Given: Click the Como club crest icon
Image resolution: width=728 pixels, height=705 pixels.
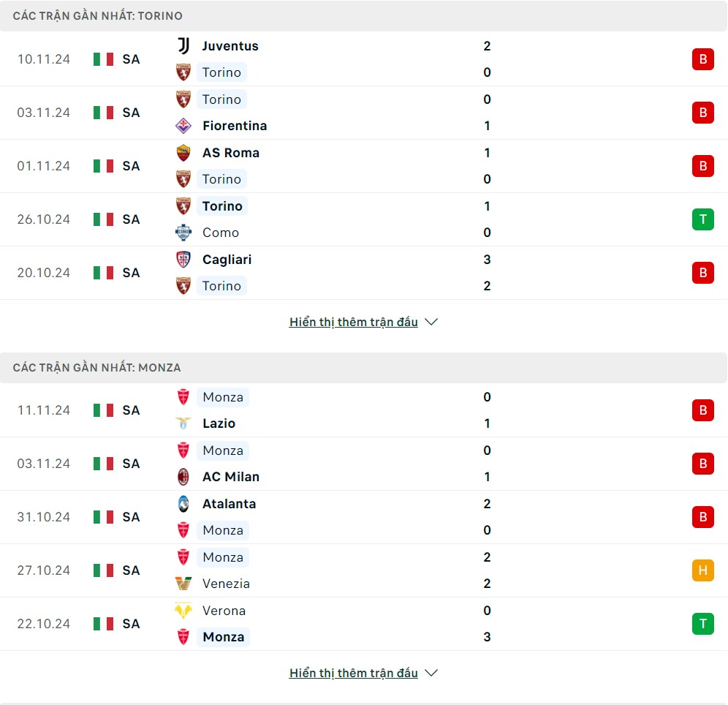Looking at the screenshot, I should 183,233.
